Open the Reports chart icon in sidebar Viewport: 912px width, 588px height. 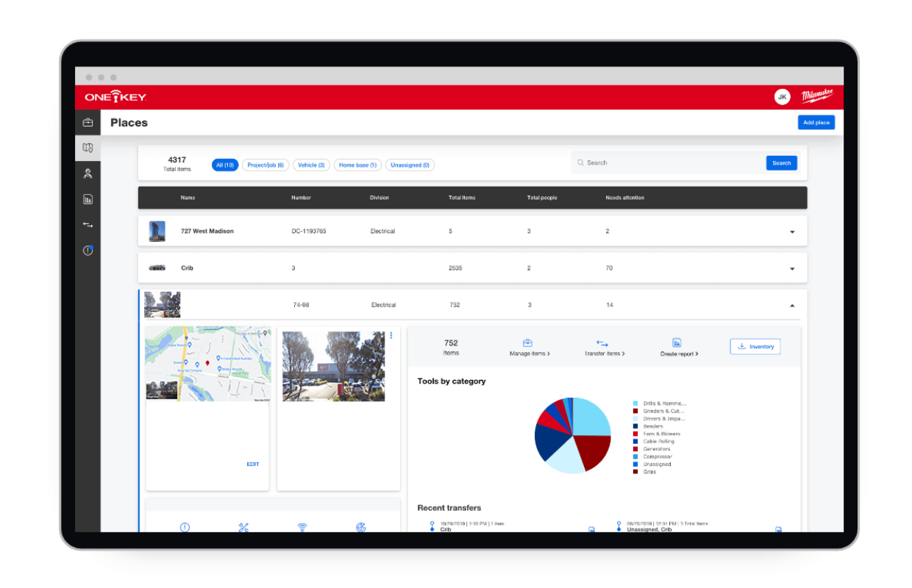88,199
